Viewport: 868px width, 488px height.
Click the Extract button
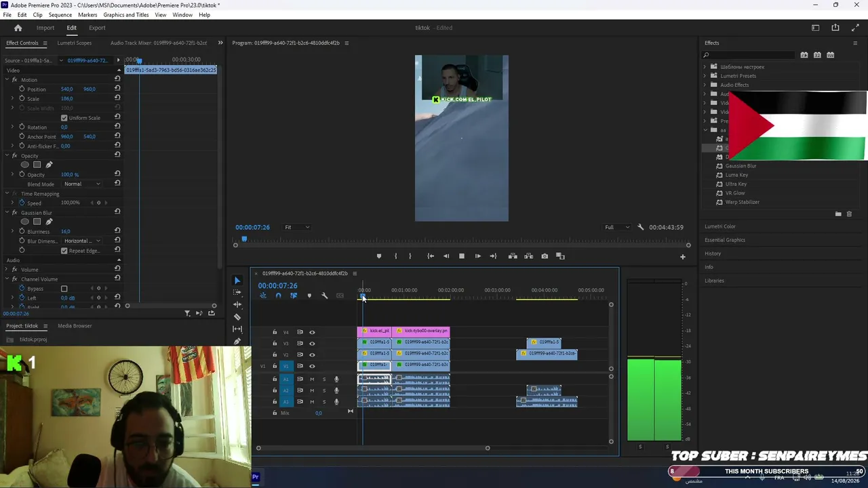click(x=528, y=256)
